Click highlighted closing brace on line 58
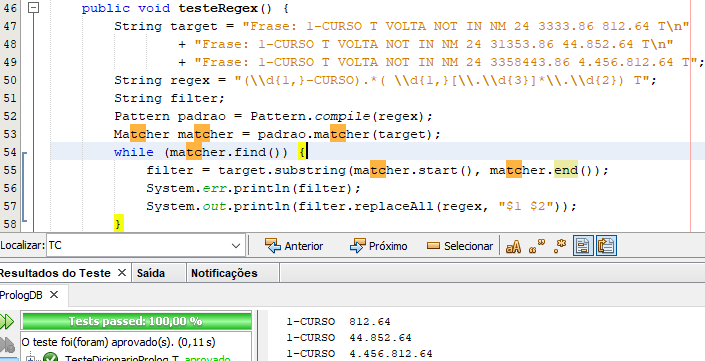This screenshot has width=705, height=361. [119, 223]
